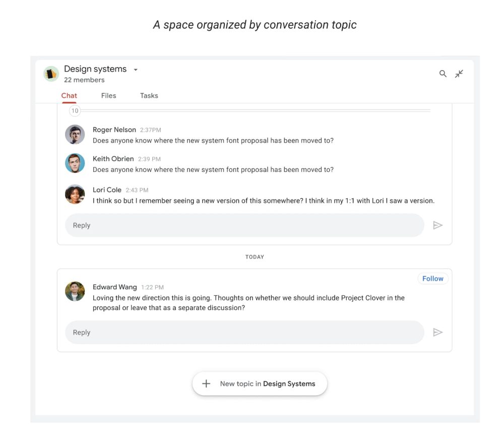Click the Design systems space title
Screen dimensions: 504x435
click(x=95, y=70)
